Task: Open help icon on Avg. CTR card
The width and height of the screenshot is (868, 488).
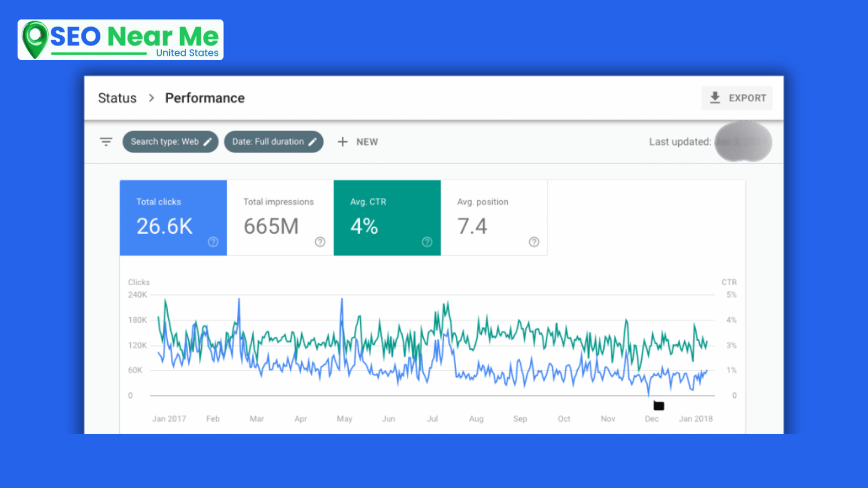Action: (427, 242)
